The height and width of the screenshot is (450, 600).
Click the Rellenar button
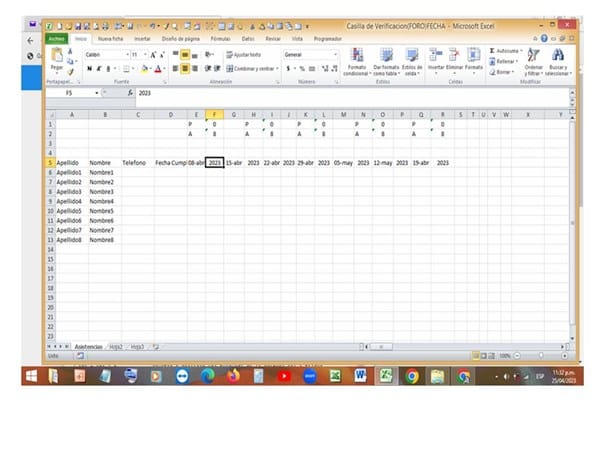pyautogui.click(x=504, y=61)
